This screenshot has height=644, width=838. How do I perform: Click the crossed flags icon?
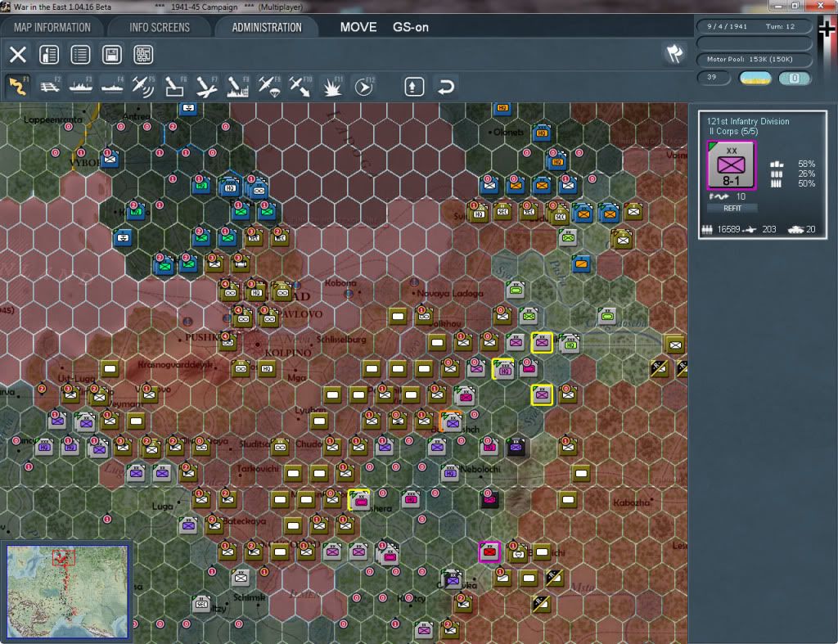point(674,53)
